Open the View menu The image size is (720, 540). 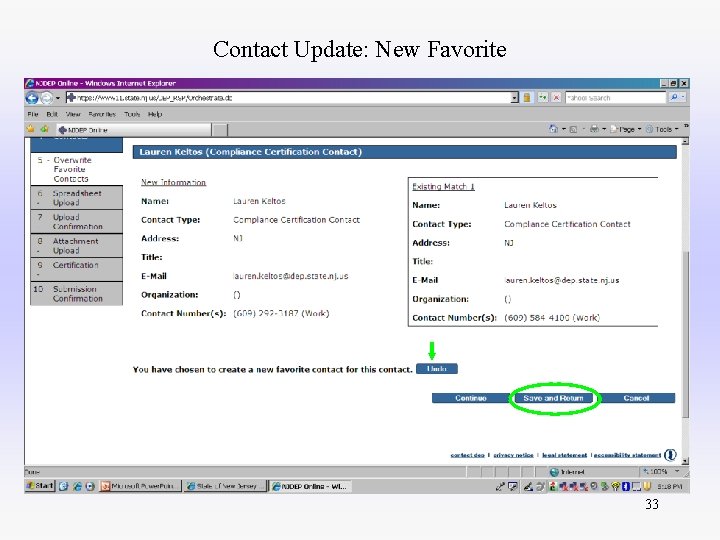click(73, 114)
